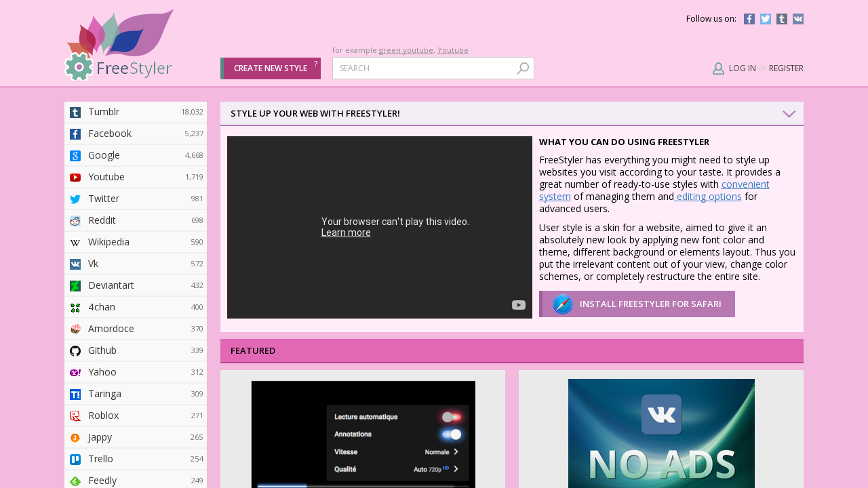Open FreeStyler's Twitter page icon
Screen dimensions: 868x488
766,19
